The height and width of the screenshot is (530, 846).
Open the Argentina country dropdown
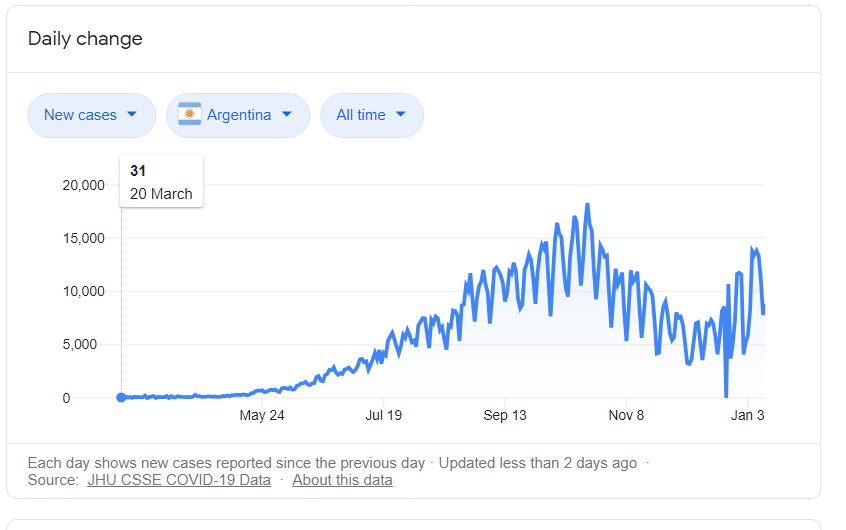click(x=238, y=115)
